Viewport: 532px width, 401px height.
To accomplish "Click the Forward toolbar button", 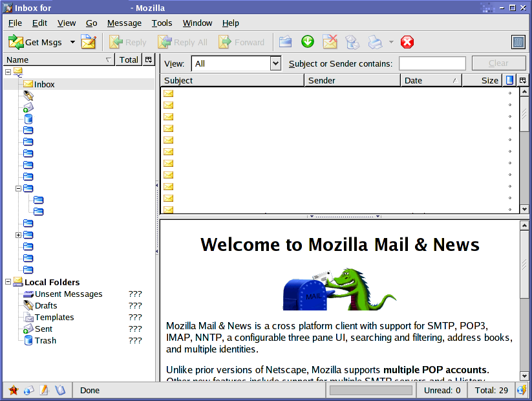I will click(242, 43).
